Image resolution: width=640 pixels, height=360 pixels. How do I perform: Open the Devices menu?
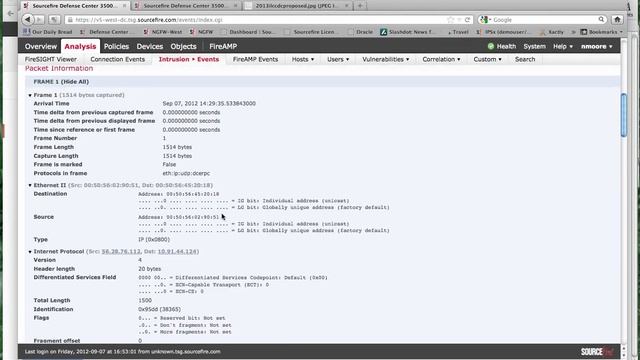click(x=150, y=47)
